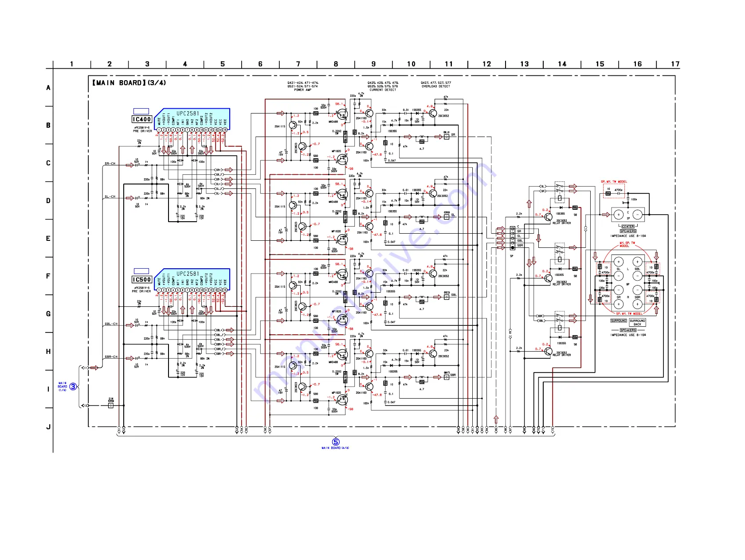Image resolution: width=745 pixels, height=560 pixels.
Task: Click the SR-CH input label
Action: pyautogui.click(x=110, y=164)
